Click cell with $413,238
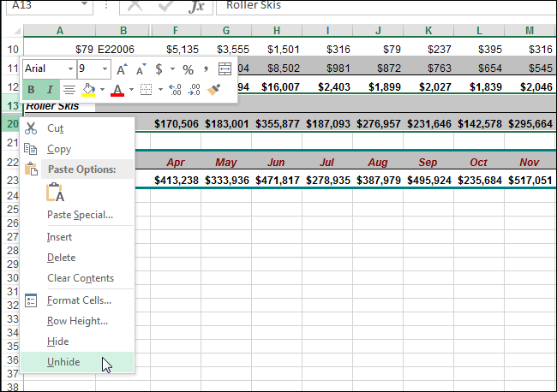This screenshot has height=392, width=557. coord(176,181)
